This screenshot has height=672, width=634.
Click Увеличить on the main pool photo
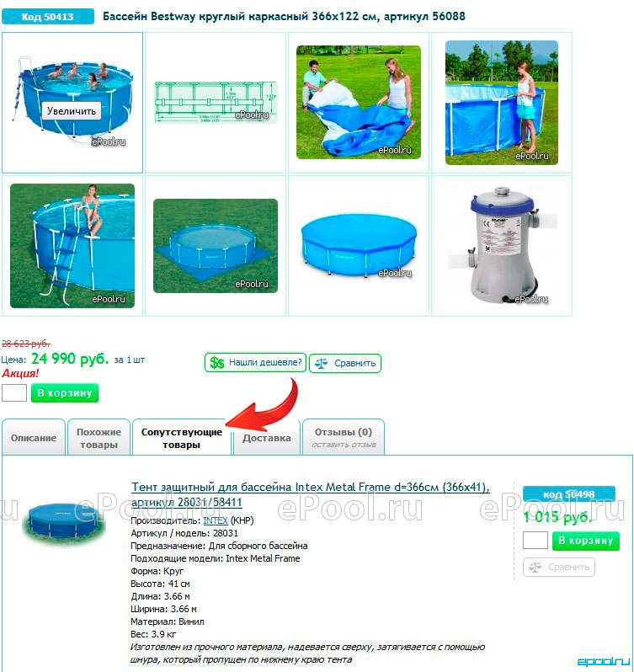(x=71, y=111)
